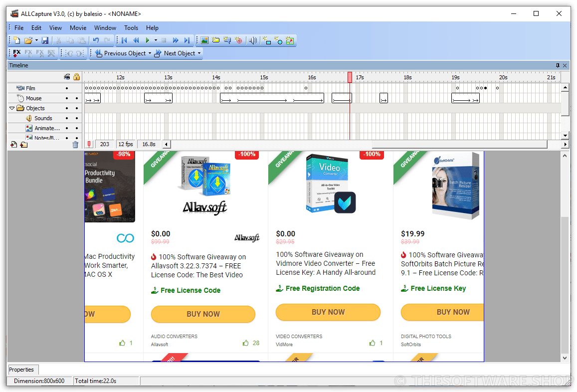The image size is (577, 392).
Task: Open the Tools menu
Action: pos(131,27)
